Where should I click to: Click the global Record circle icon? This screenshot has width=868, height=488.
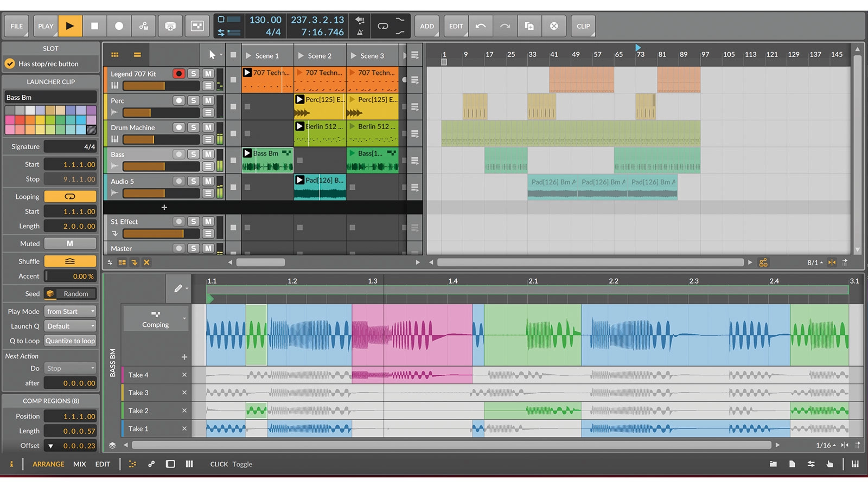119,26
